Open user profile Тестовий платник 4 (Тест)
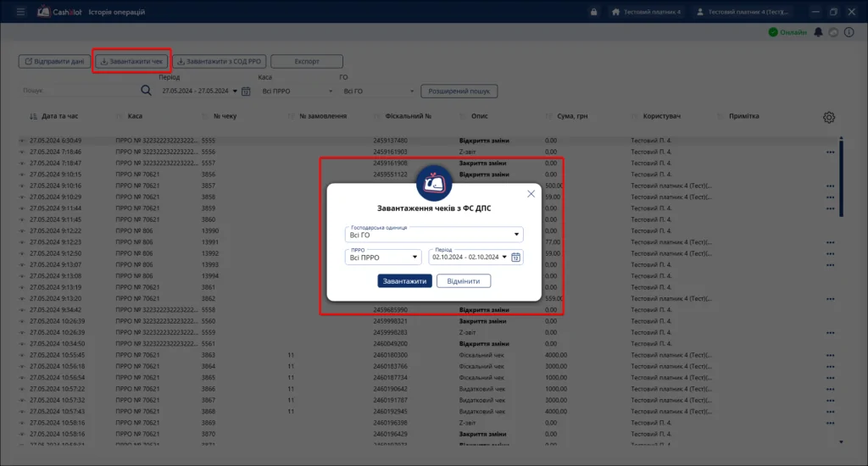Screen dimensions: 868x466 [743, 12]
